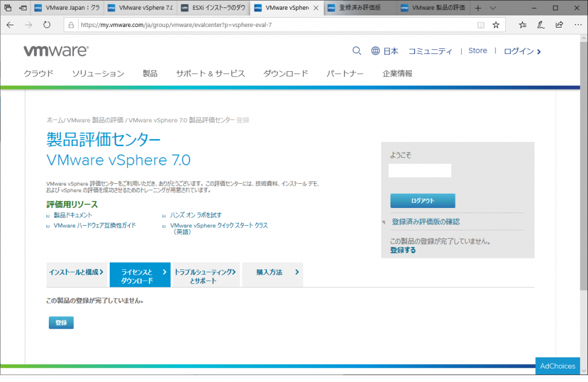Image resolution: width=588 pixels, height=382 pixels.
Task: Open the ダウンロード menu
Action: pos(286,74)
